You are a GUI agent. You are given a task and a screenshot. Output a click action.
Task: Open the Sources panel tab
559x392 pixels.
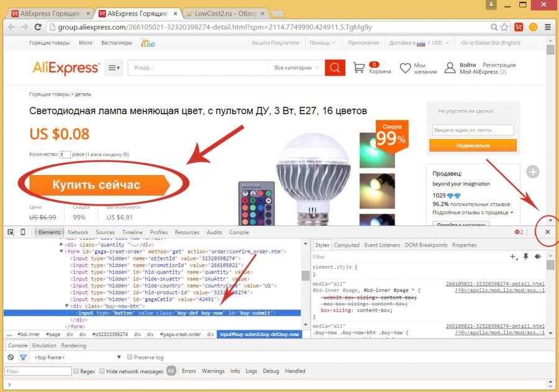(x=105, y=232)
